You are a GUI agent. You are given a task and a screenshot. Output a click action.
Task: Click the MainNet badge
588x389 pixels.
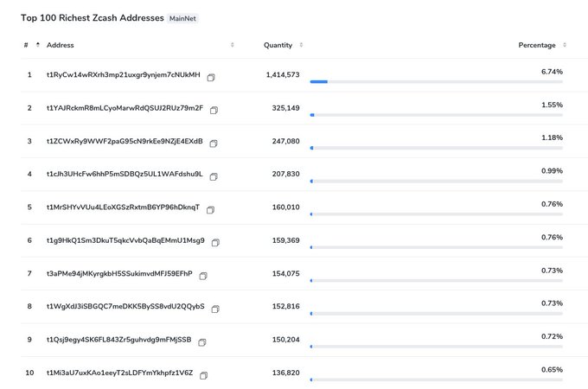[x=182, y=18]
